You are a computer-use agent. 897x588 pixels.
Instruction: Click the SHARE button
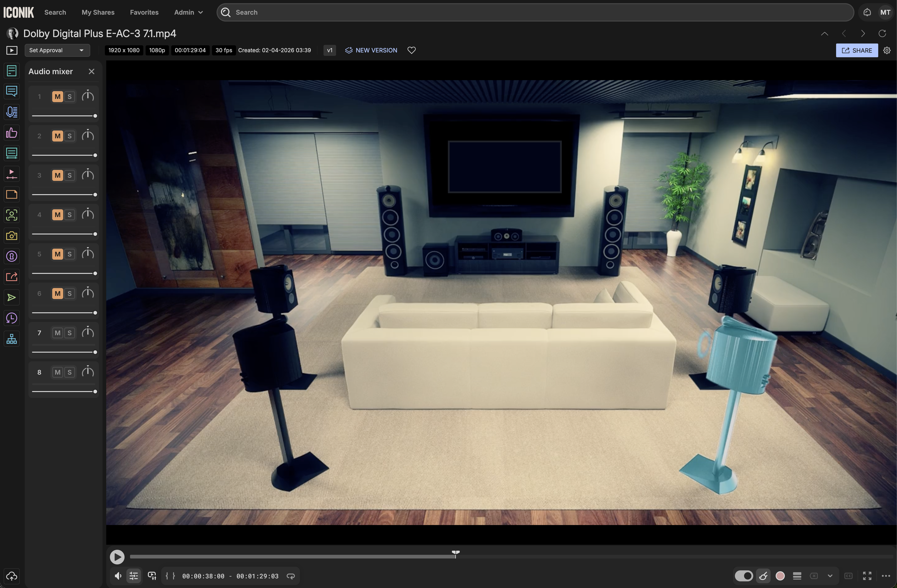coord(857,50)
